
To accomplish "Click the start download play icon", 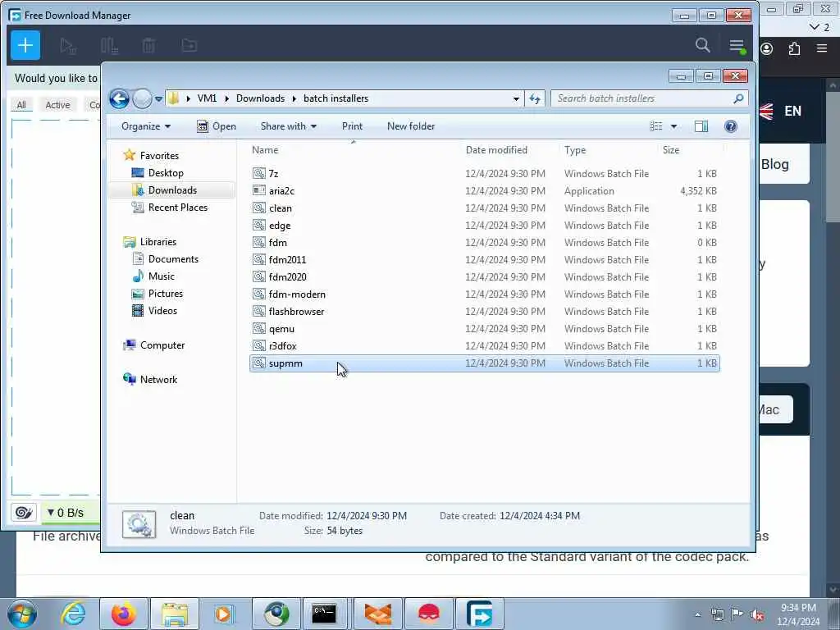I will (x=68, y=46).
